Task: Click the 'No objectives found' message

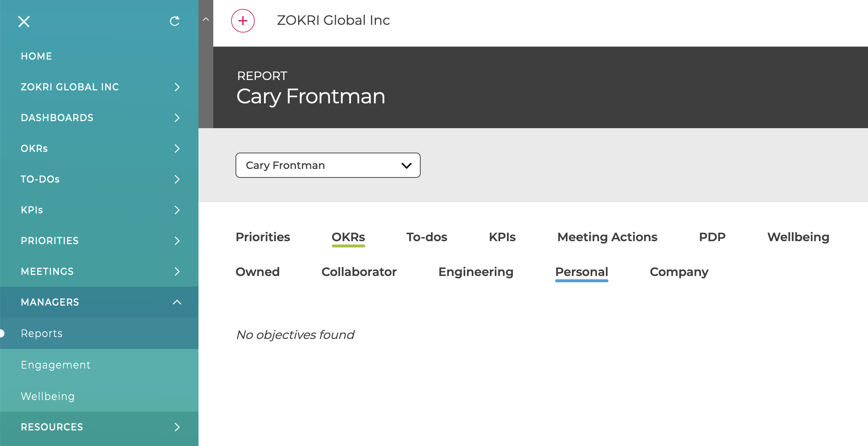Action: [x=295, y=335]
